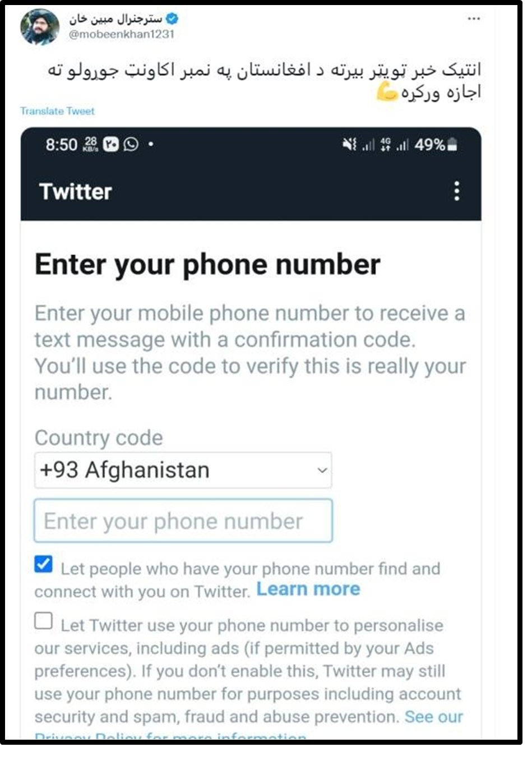Click Translate Tweet link
This screenshot has height=761, width=532.
(x=57, y=111)
